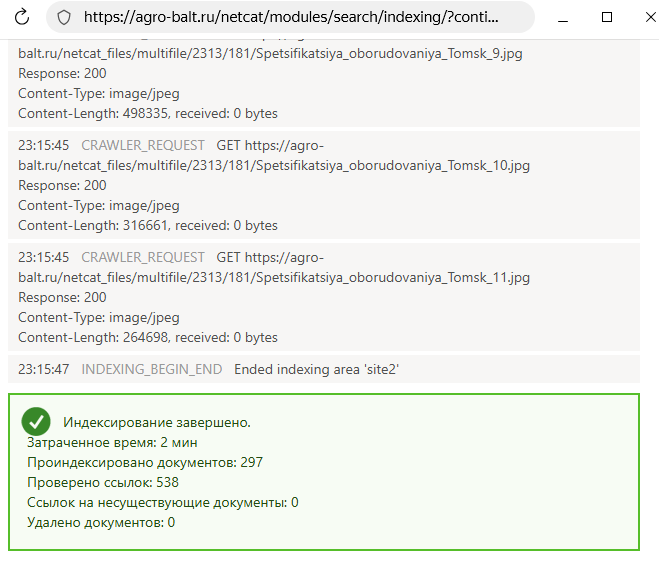Reload the page with the refresh icon

[22, 17]
